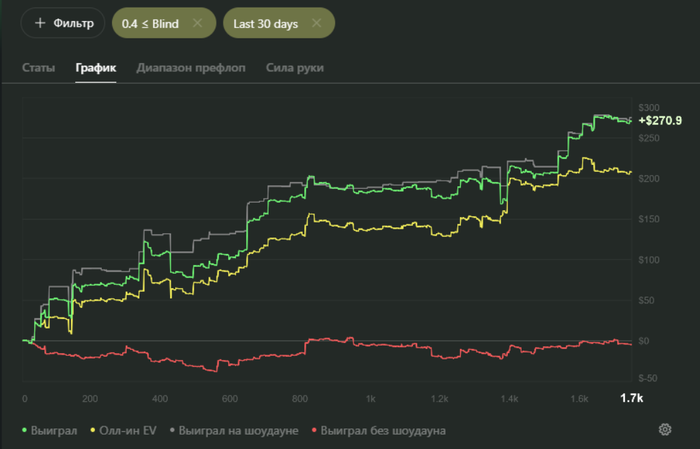700x449 pixels.
Task: Remove the 0.4 ≤ Blind filter chip
Action: (196, 22)
